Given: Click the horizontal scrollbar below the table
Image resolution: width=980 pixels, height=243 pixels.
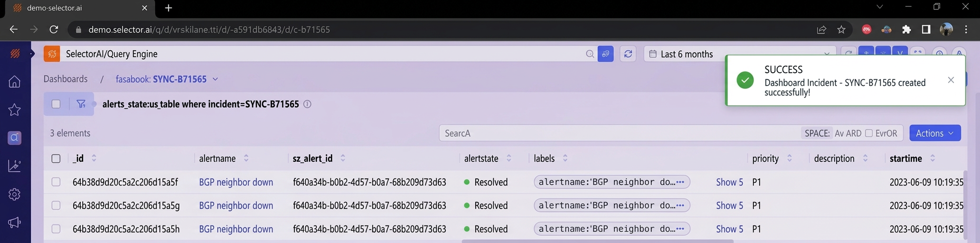Looking at the screenshot, I should (x=597, y=241).
